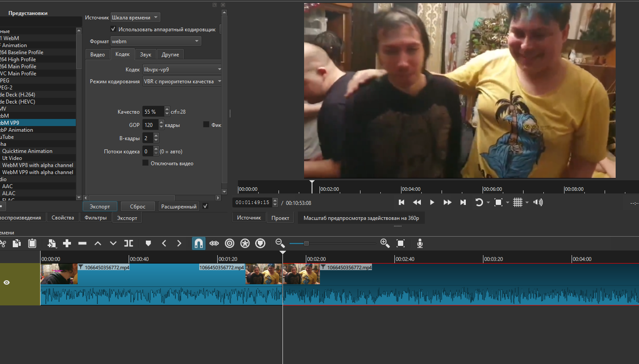639x364 pixels.
Task: Jump to the previous marker
Action: (x=164, y=243)
